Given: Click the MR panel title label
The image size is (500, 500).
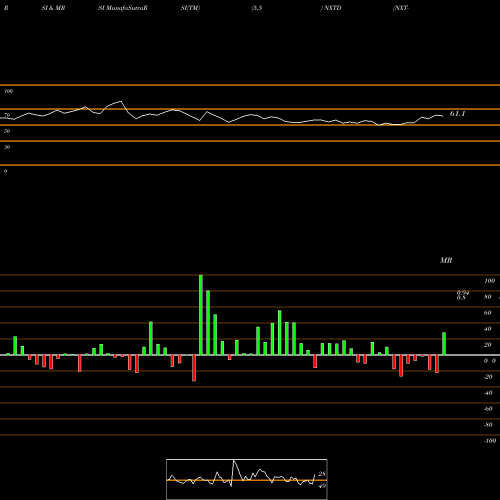Looking at the screenshot, I should pos(446,260).
